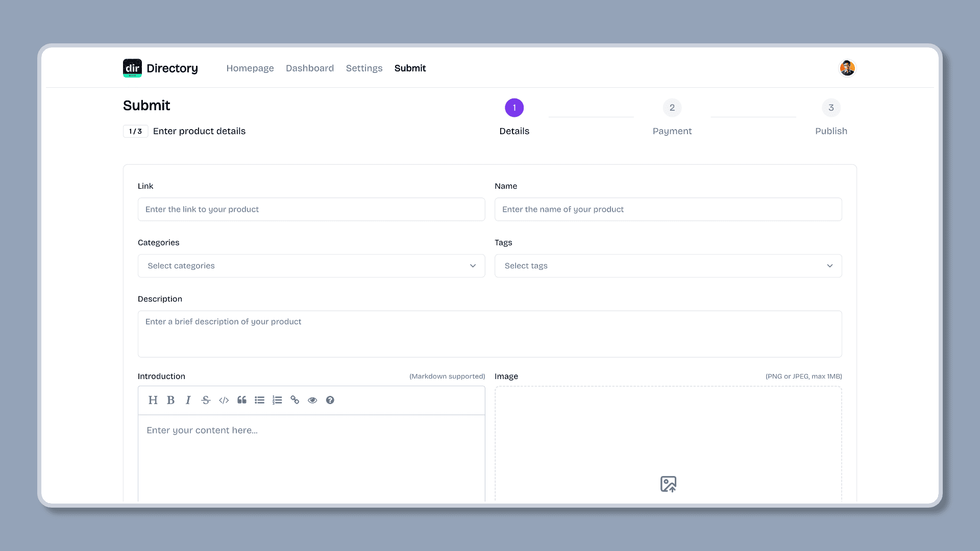Select the product name input field

tap(668, 209)
